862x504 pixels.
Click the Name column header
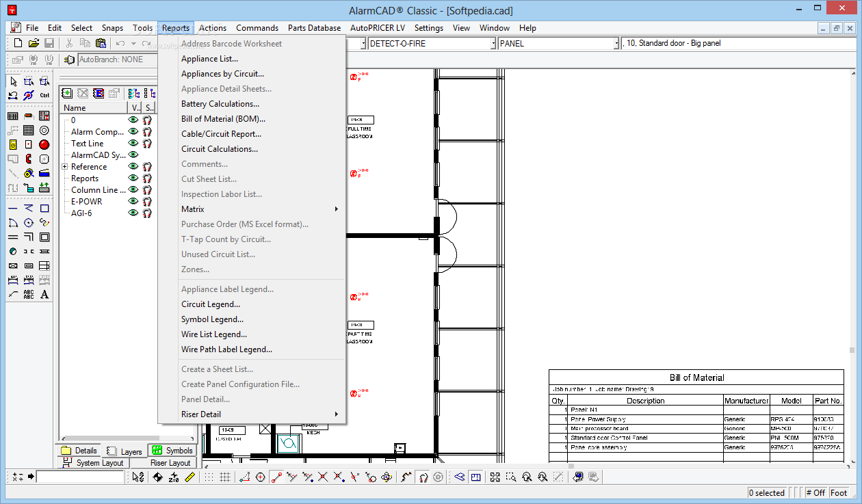[94, 108]
